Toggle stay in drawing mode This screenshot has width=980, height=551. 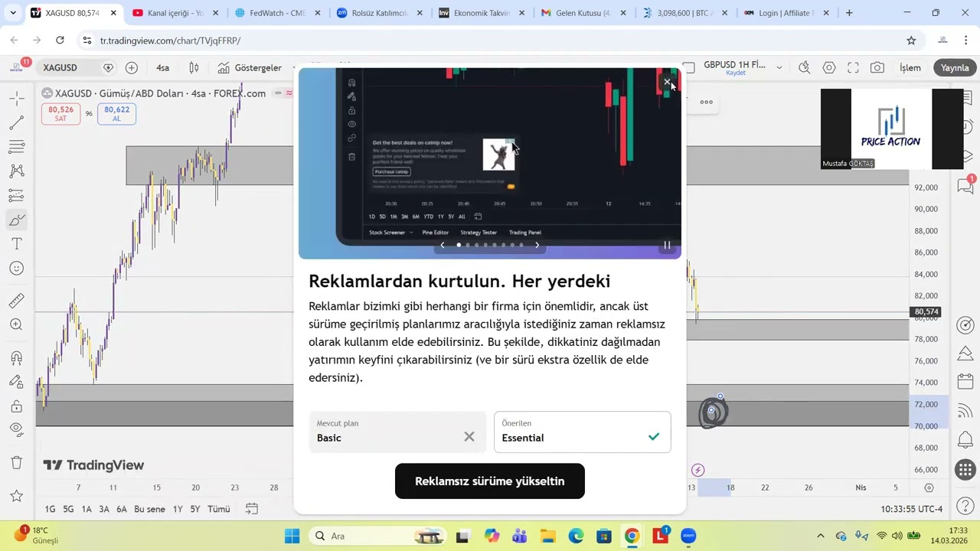[17, 382]
